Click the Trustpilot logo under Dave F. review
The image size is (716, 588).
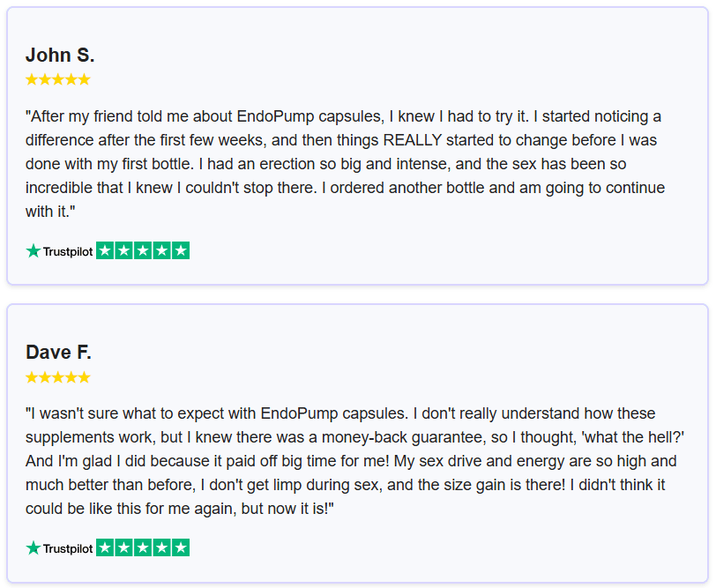59,547
